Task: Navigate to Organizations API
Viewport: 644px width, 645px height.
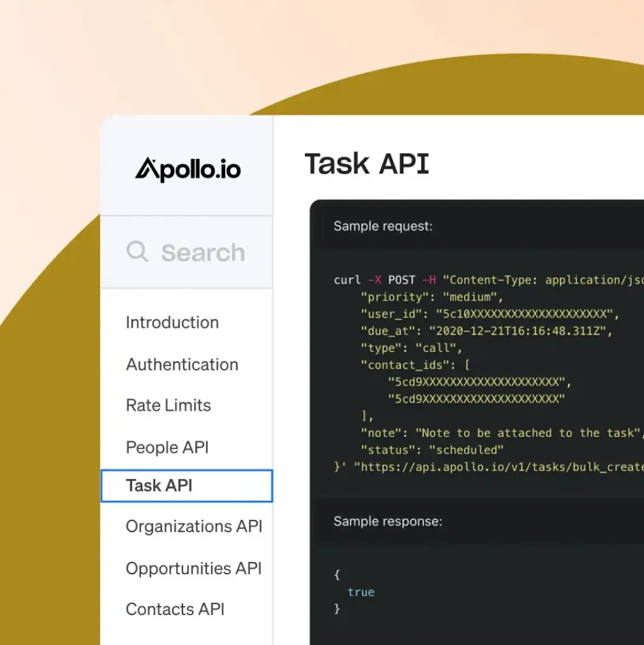Action: point(193,527)
